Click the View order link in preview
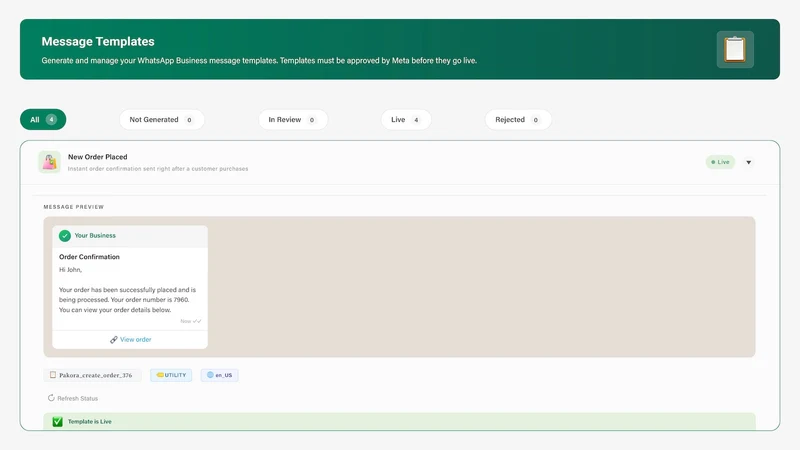The image size is (800, 450). (136, 340)
